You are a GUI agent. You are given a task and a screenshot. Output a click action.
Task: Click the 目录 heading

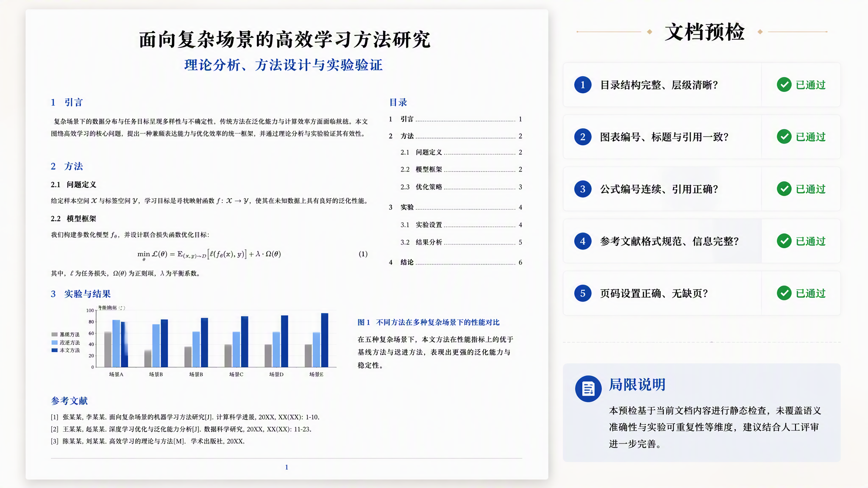tap(398, 102)
